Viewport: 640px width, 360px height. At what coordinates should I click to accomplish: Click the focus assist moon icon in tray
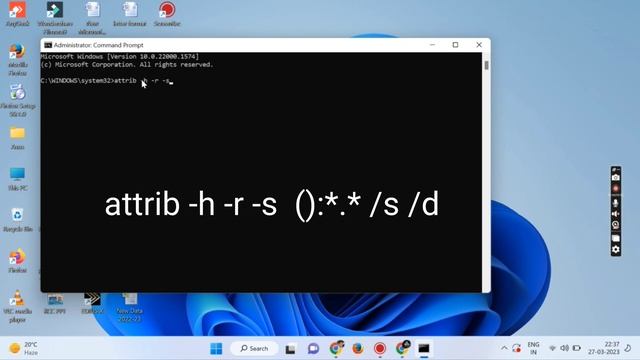point(628,348)
